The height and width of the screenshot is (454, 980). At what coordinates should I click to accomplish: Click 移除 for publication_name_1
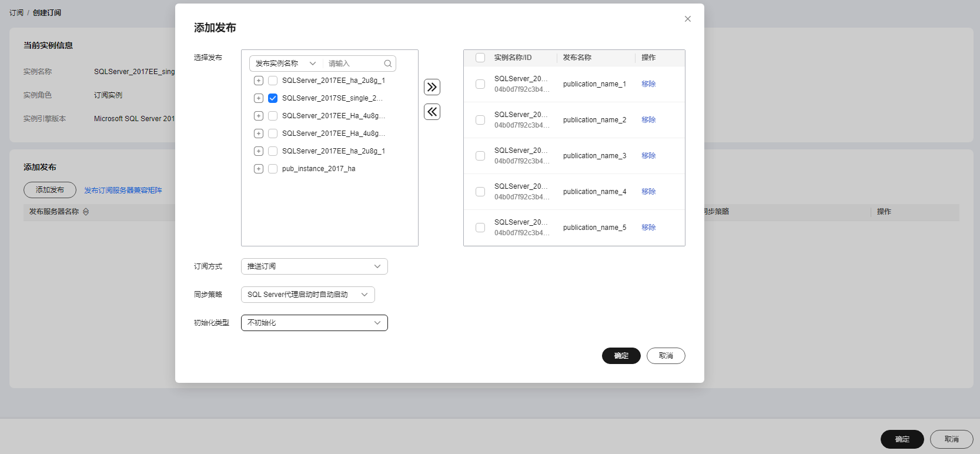648,84
